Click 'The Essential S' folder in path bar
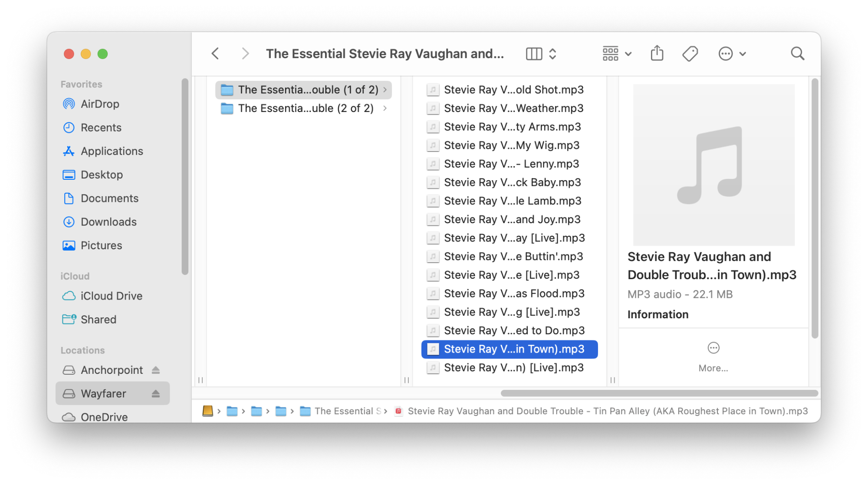Screen dimensions: 868x485 pos(341,411)
